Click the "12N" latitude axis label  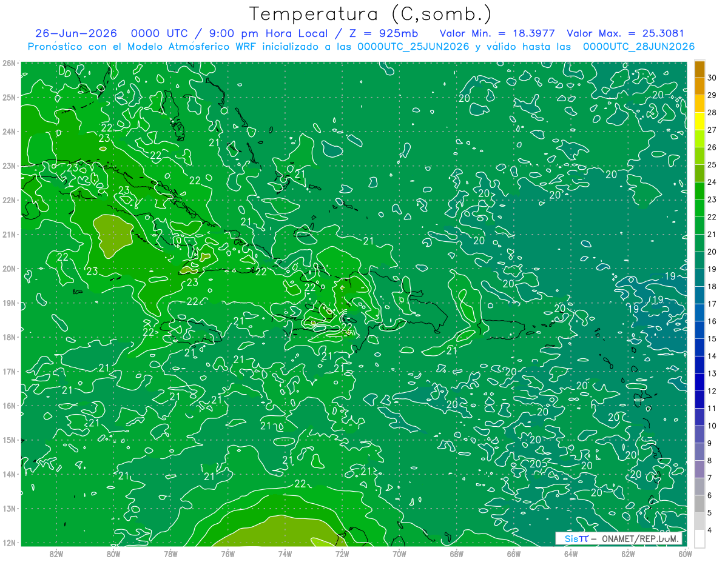pyautogui.click(x=9, y=543)
